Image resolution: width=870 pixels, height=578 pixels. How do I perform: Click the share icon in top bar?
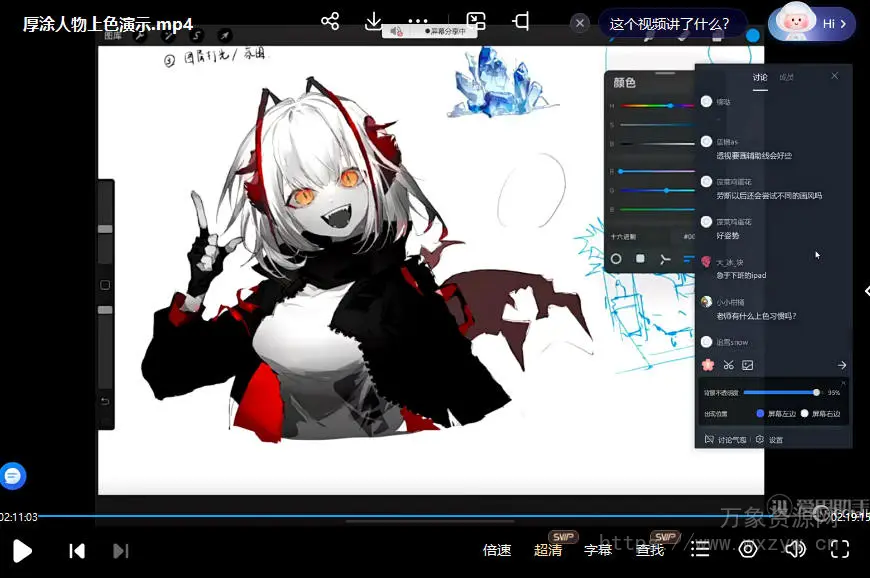[x=330, y=22]
